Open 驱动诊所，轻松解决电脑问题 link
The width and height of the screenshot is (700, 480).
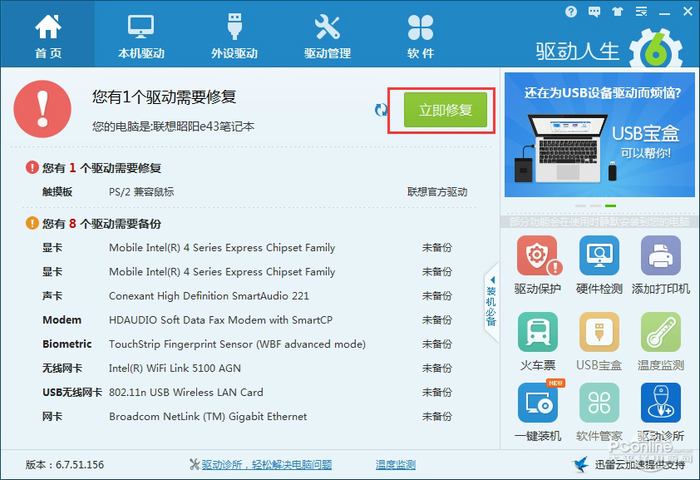(267, 465)
